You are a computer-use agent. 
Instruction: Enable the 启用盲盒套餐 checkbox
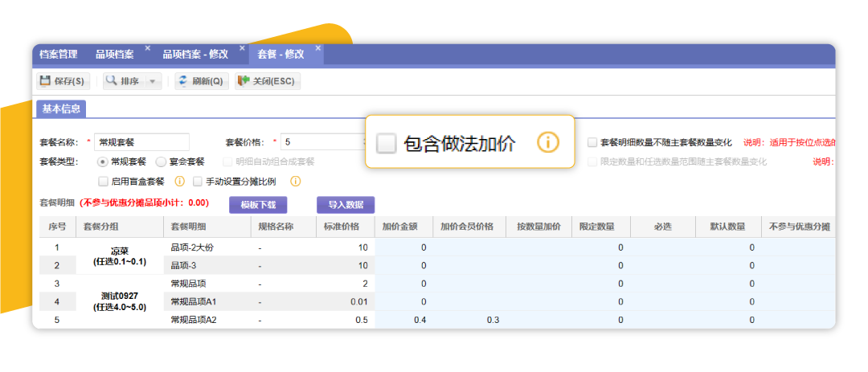(x=102, y=181)
